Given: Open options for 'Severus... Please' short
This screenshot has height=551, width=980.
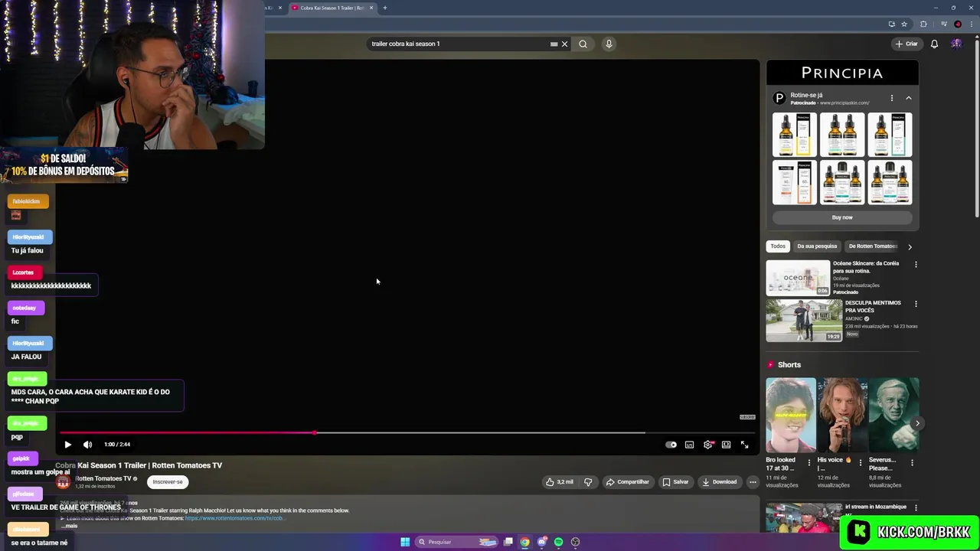Looking at the screenshot, I should 912,463.
